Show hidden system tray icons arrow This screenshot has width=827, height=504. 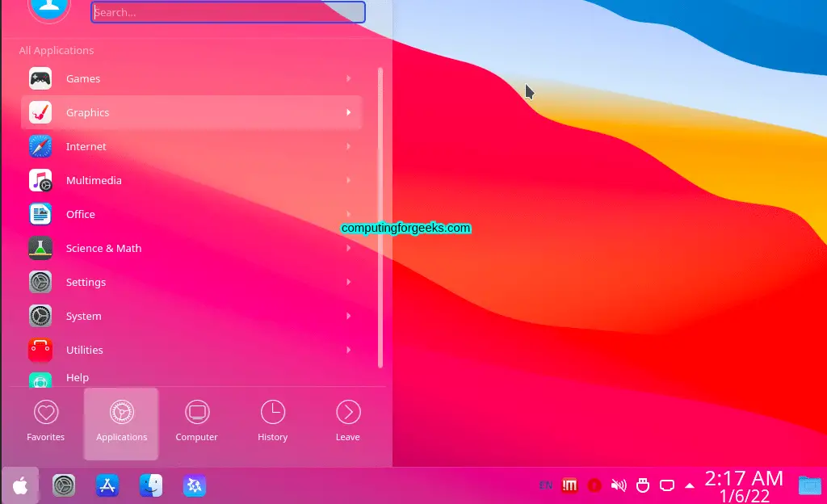[x=690, y=485]
